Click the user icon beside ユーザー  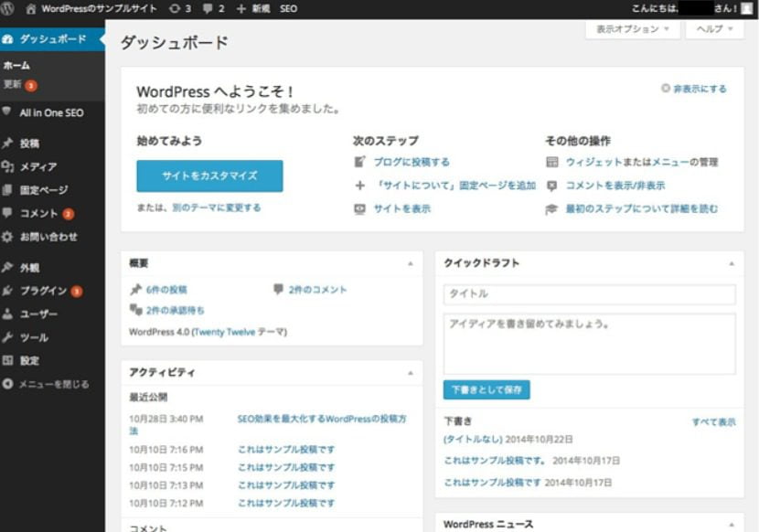tap(7, 314)
